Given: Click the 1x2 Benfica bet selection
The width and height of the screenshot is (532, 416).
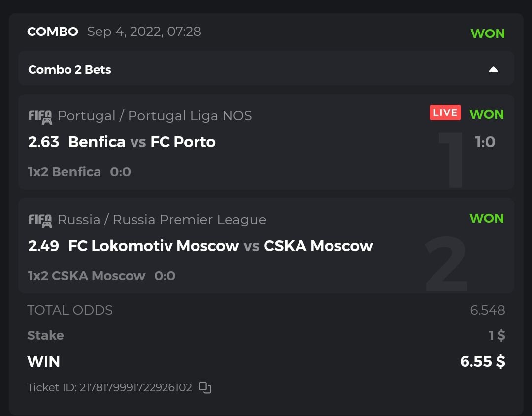Looking at the screenshot, I should 65,172.
